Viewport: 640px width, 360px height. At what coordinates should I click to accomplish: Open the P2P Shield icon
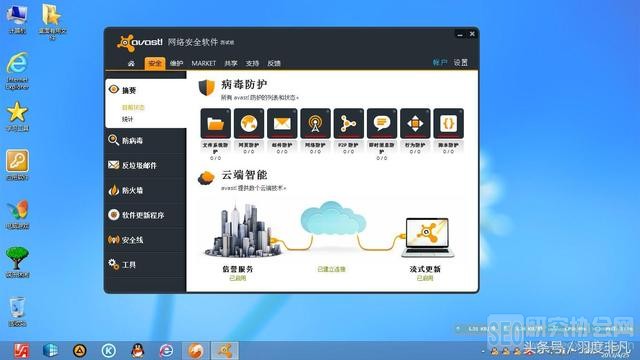tap(349, 123)
